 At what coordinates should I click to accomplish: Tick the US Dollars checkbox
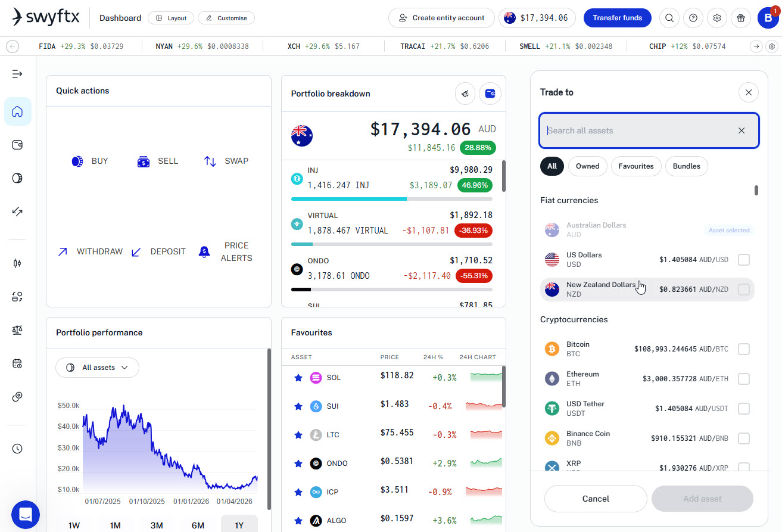[744, 260]
